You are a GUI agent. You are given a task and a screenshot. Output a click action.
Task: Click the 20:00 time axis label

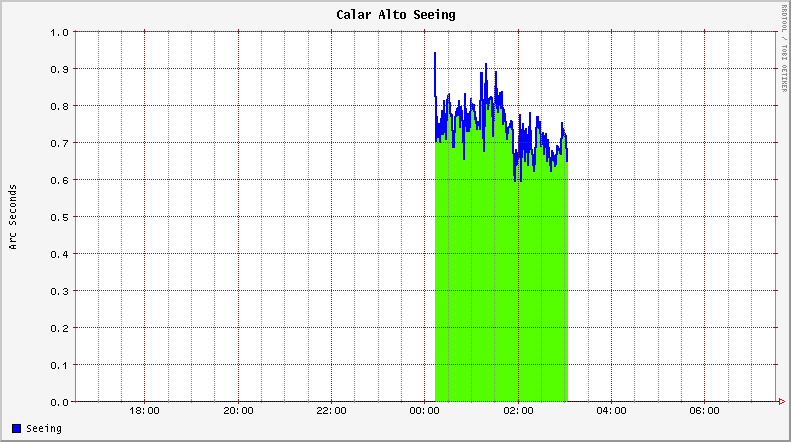238,411
